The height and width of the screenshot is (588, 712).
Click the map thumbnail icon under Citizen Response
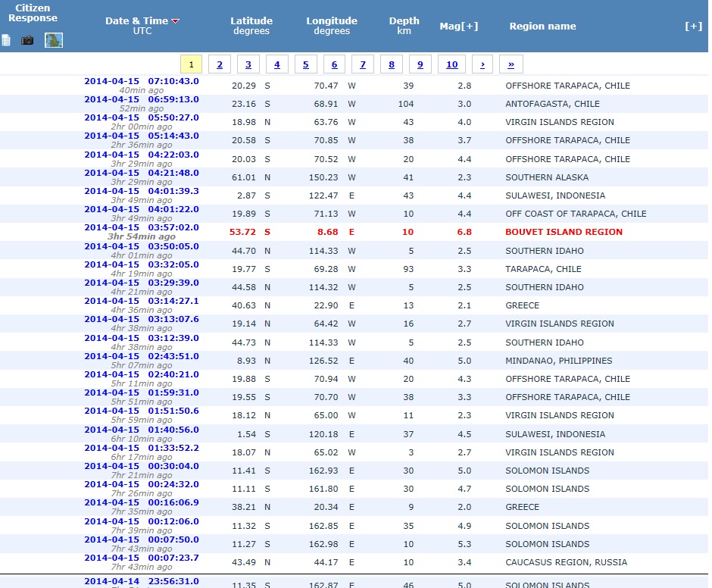pyautogui.click(x=54, y=40)
